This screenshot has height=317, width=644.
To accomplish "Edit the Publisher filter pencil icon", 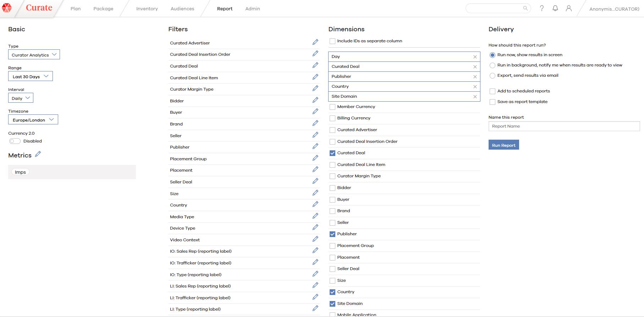I will [315, 146].
